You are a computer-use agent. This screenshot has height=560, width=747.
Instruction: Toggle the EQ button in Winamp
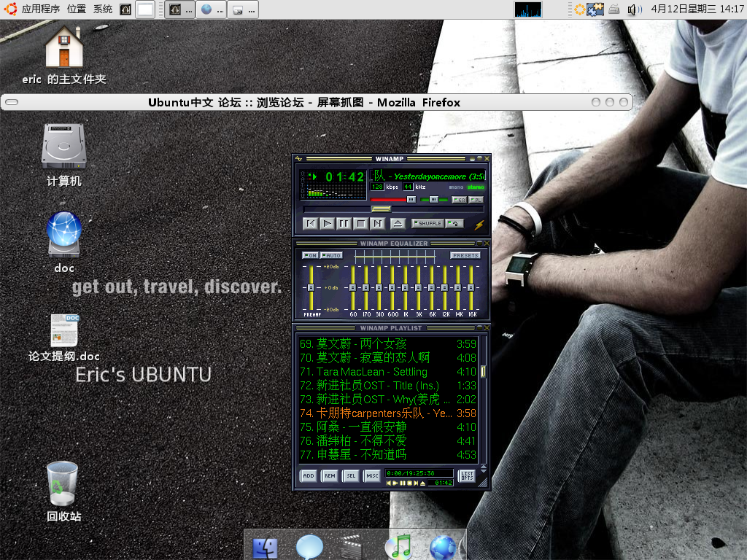[x=459, y=200]
